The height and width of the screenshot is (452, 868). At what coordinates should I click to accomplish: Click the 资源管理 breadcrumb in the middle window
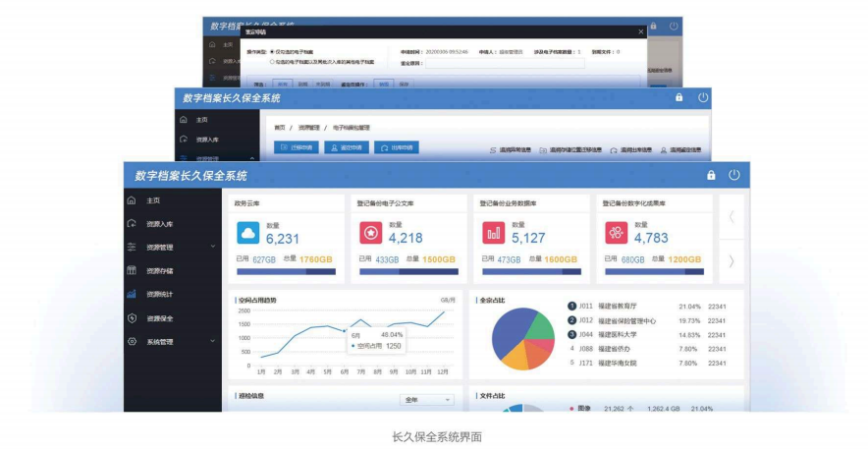(x=309, y=128)
